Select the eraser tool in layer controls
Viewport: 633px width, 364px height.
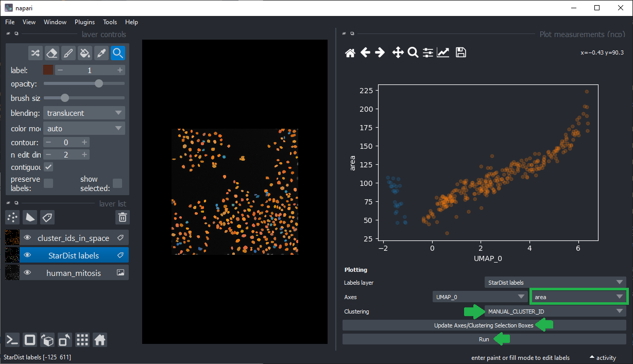pyautogui.click(x=52, y=53)
